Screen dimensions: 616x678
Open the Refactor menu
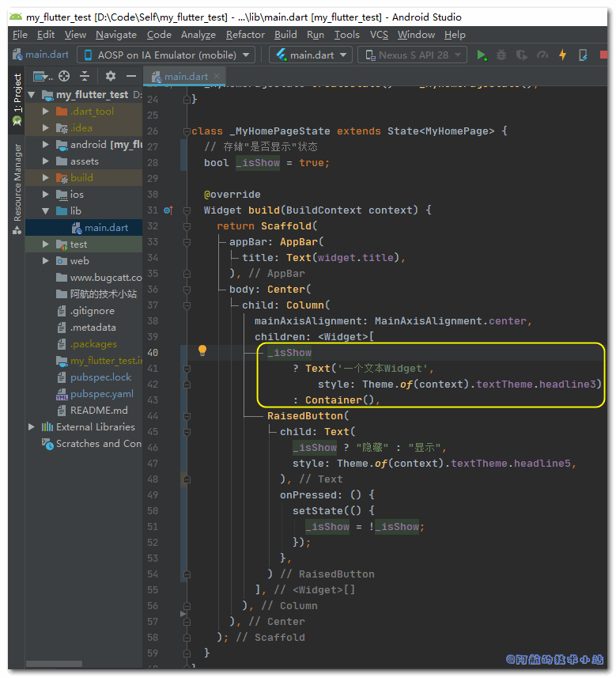coord(245,35)
